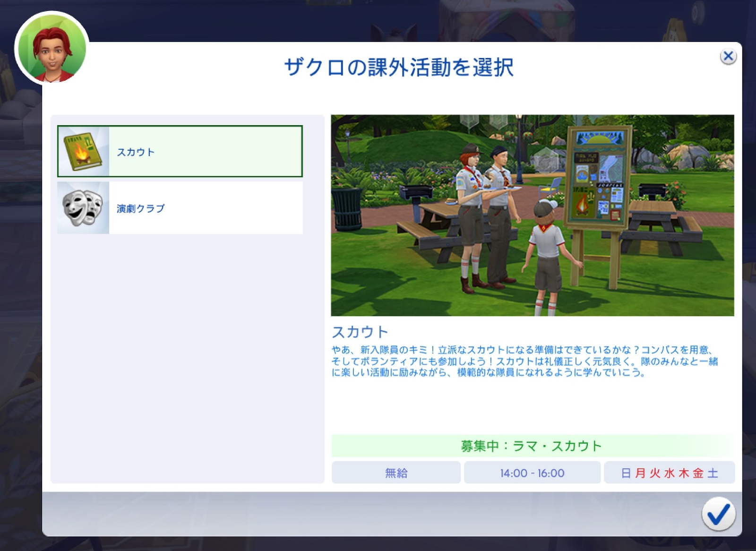
Task: Close the 課外活動 selection dialog
Action: pos(728,57)
